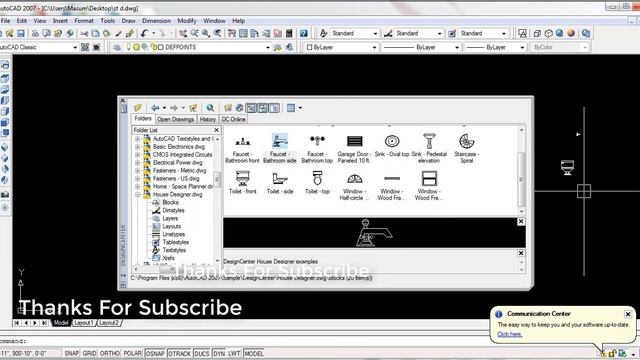Click DesignCenter Load folder icon
Screen dimensions: 640x360
[x=138, y=108]
